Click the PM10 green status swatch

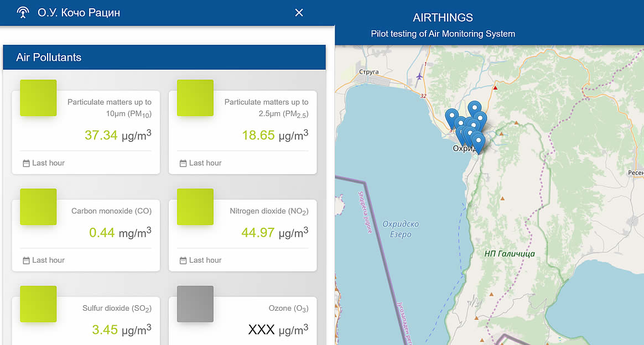tap(38, 98)
